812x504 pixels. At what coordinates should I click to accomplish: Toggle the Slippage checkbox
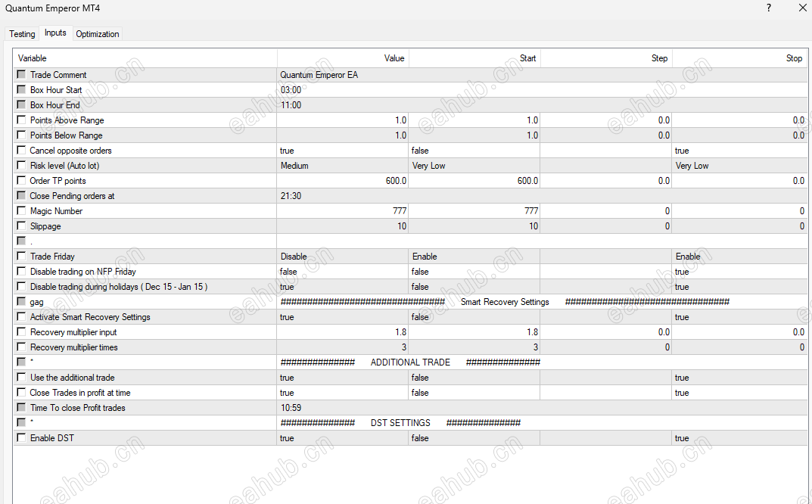pyautogui.click(x=21, y=226)
